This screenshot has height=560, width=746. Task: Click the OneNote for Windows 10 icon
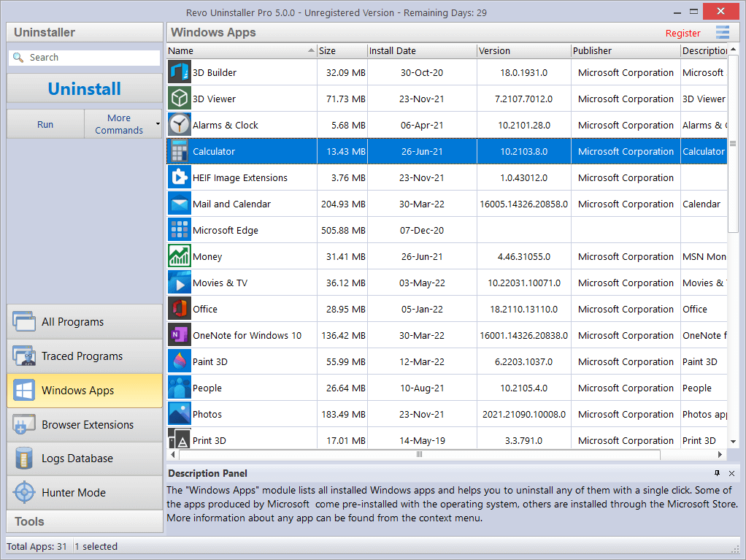[x=180, y=335]
